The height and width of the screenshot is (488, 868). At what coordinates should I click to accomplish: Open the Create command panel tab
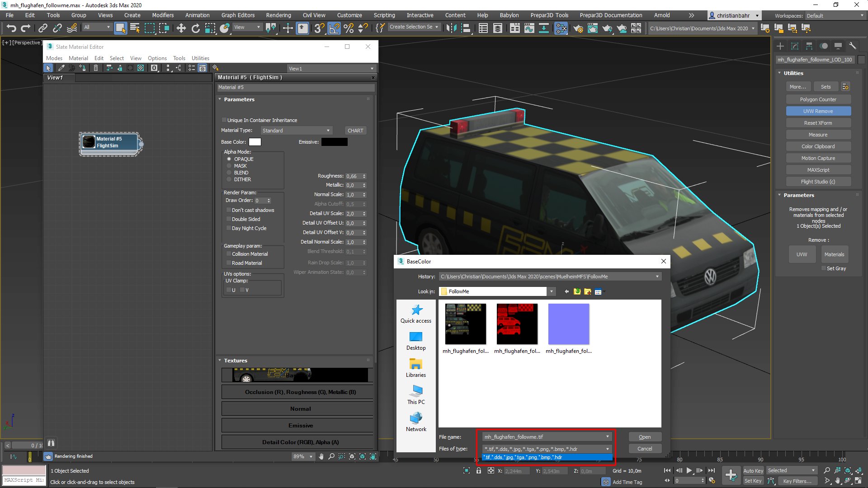coord(780,46)
